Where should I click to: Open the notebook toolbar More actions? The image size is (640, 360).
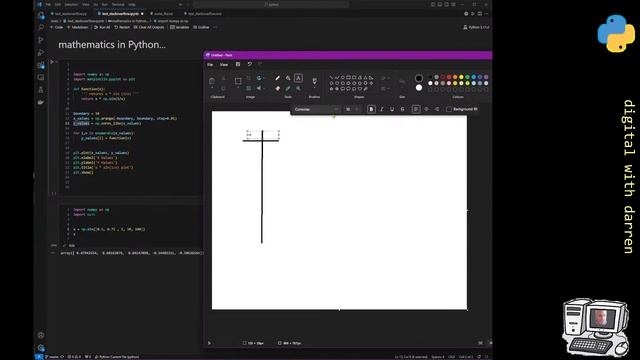(215, 27)
